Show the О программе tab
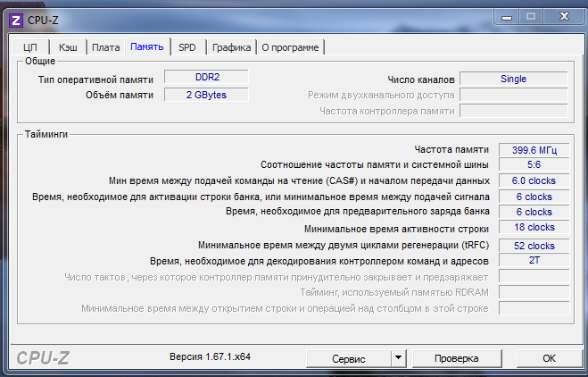This screenshot has width=588, height=377. coord(290,47)
